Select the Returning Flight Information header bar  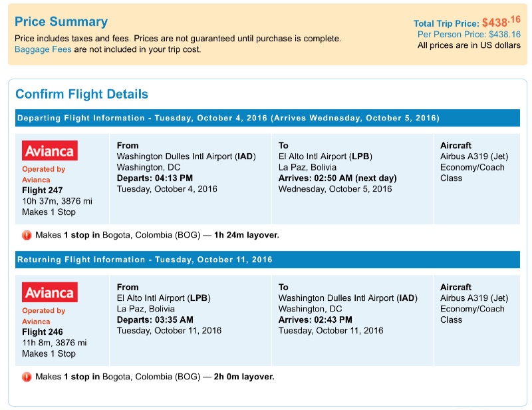[267, 260]
